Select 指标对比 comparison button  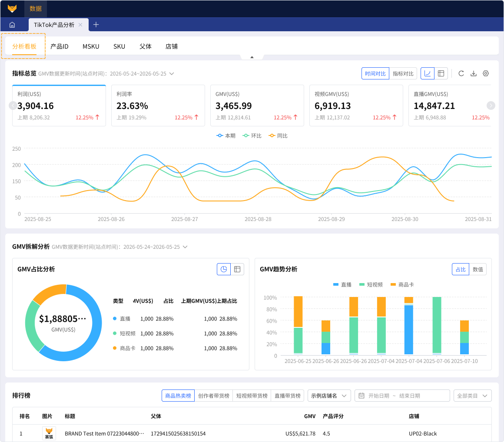403,73
